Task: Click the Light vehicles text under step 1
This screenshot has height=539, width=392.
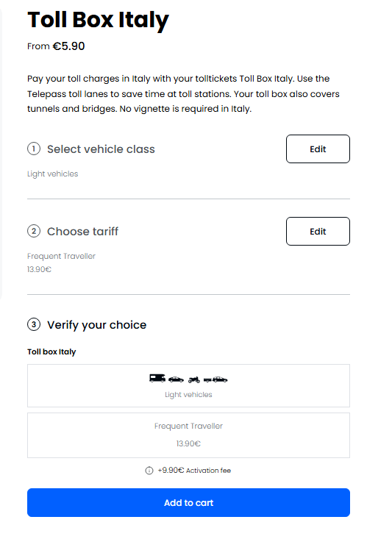Action: [53, 174]
